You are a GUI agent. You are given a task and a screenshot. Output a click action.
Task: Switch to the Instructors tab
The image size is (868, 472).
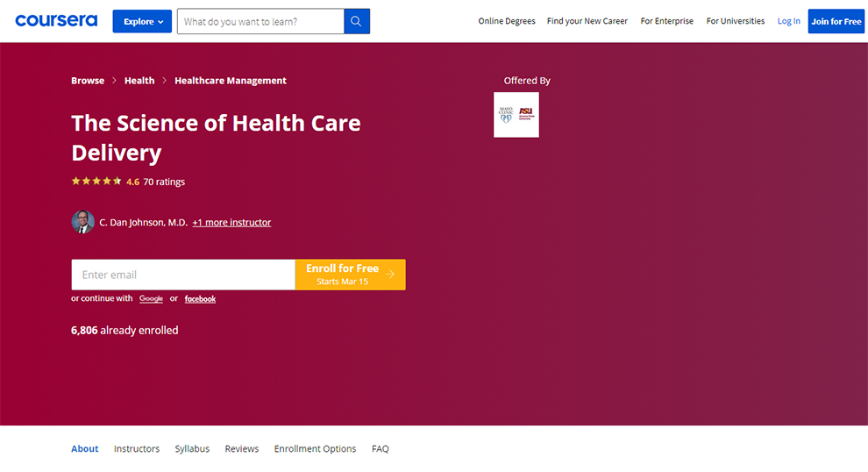pos(137,448)
